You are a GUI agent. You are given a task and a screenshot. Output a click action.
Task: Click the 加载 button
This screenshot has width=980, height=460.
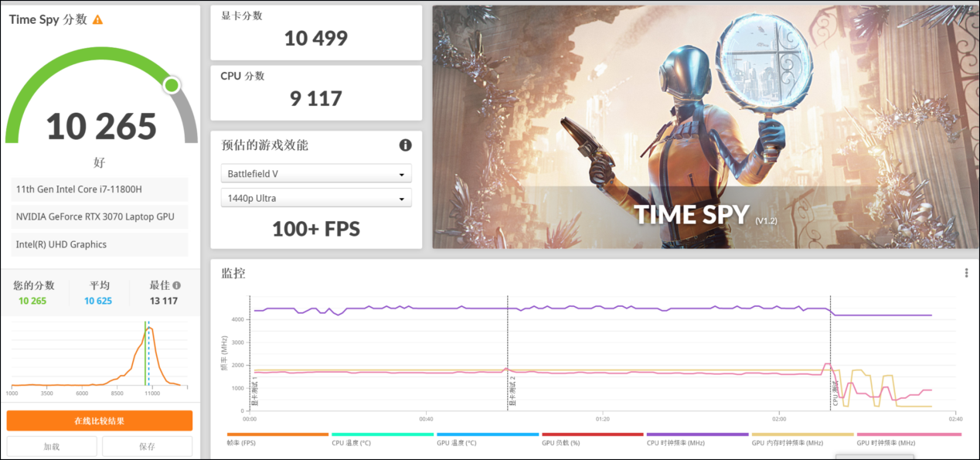(x=52, y=446)
